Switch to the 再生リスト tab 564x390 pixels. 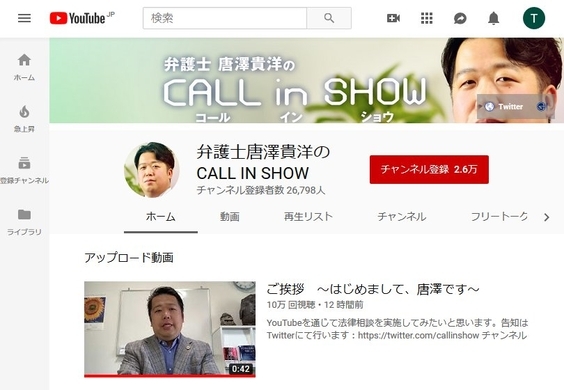click(308, 217)
